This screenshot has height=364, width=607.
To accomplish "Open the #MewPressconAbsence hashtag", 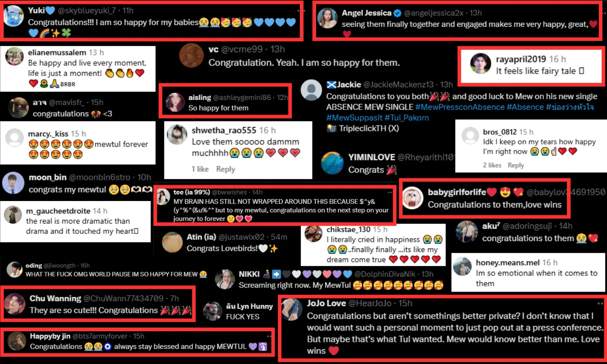I will pyautogui.click(x=460, y=107).
